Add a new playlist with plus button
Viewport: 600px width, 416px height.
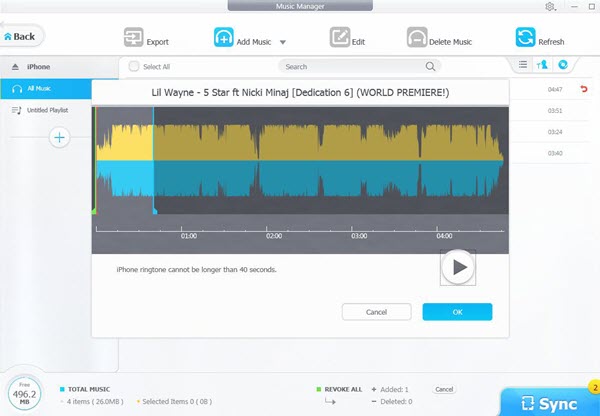point(59,137)
